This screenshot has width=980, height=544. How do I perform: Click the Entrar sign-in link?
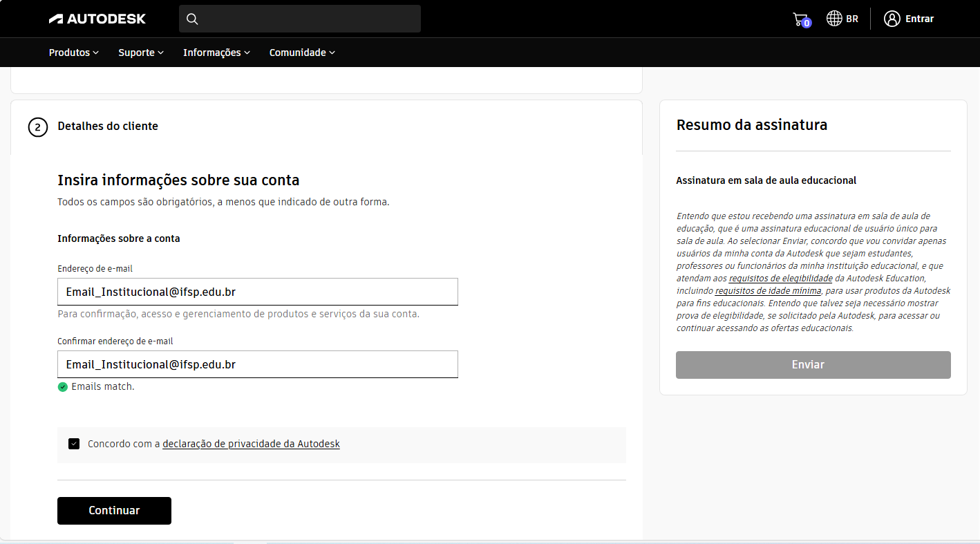(x=919, y=19)
